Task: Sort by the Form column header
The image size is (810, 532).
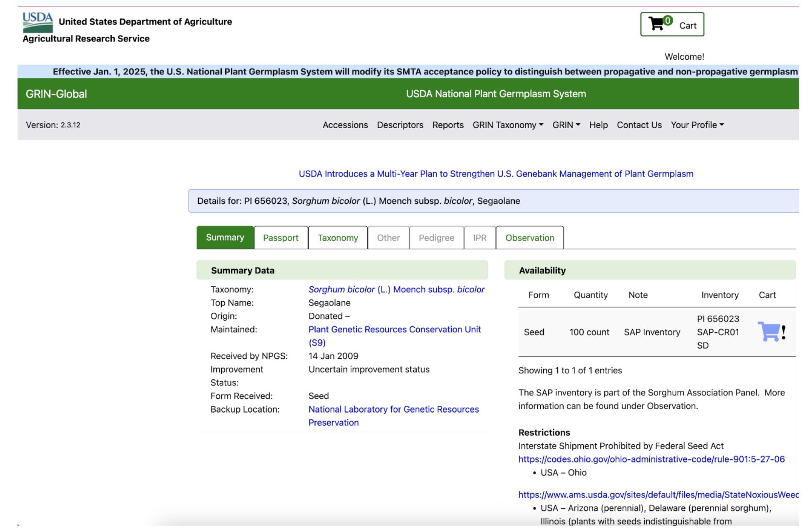Action: 538,295
